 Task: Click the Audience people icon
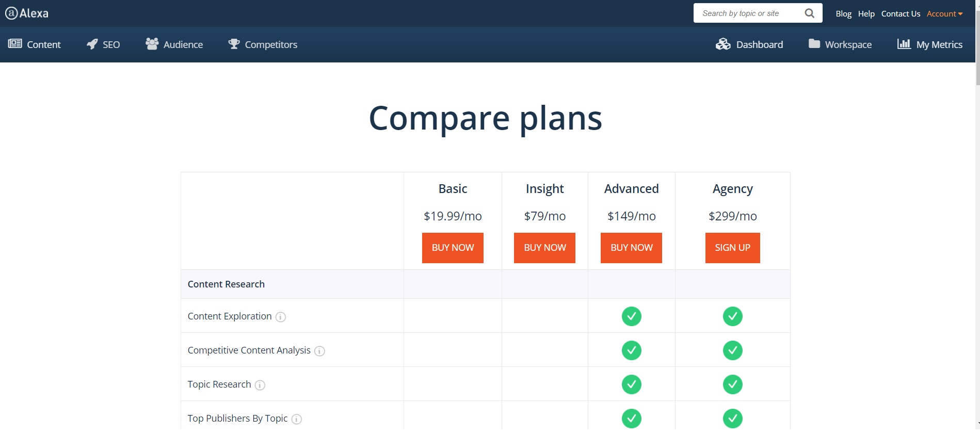pos(152,44)
